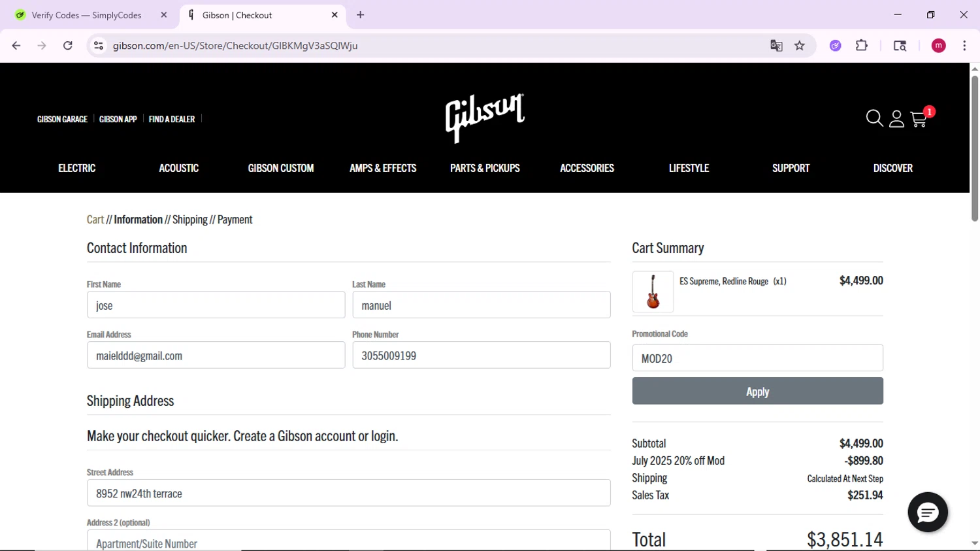Viewport: 980px width, 551px height.
Task: Click the July 2025 20% off Mod label
Action: tap(678, 461)
